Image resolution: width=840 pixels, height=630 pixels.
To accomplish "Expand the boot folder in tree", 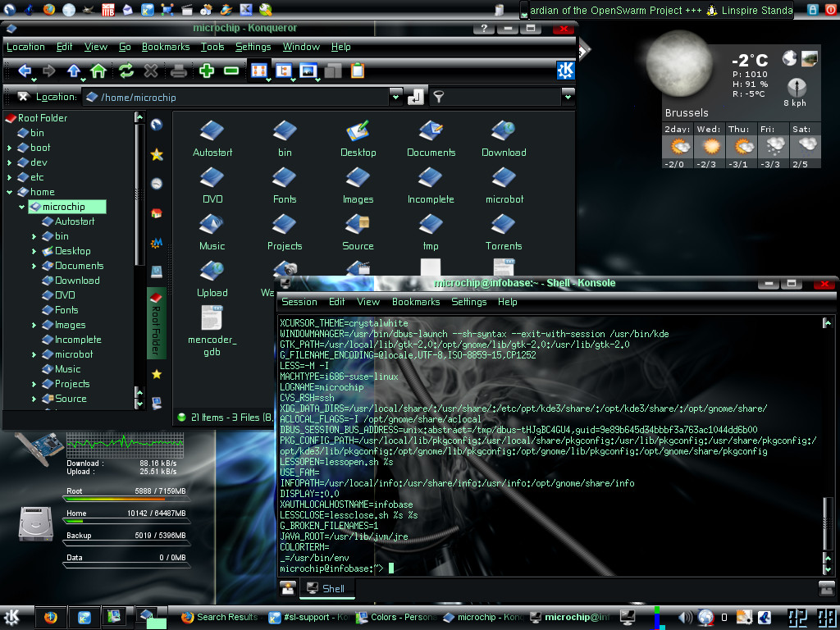I will 9,148.
